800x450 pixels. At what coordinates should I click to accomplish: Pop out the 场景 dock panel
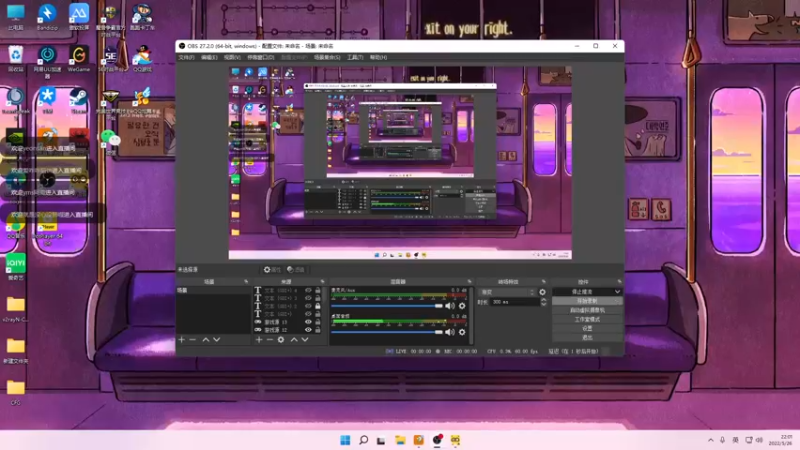(246, 282)
